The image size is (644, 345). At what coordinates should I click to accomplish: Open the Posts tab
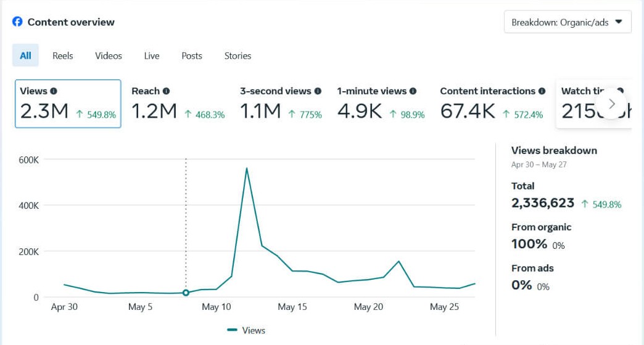192,55
